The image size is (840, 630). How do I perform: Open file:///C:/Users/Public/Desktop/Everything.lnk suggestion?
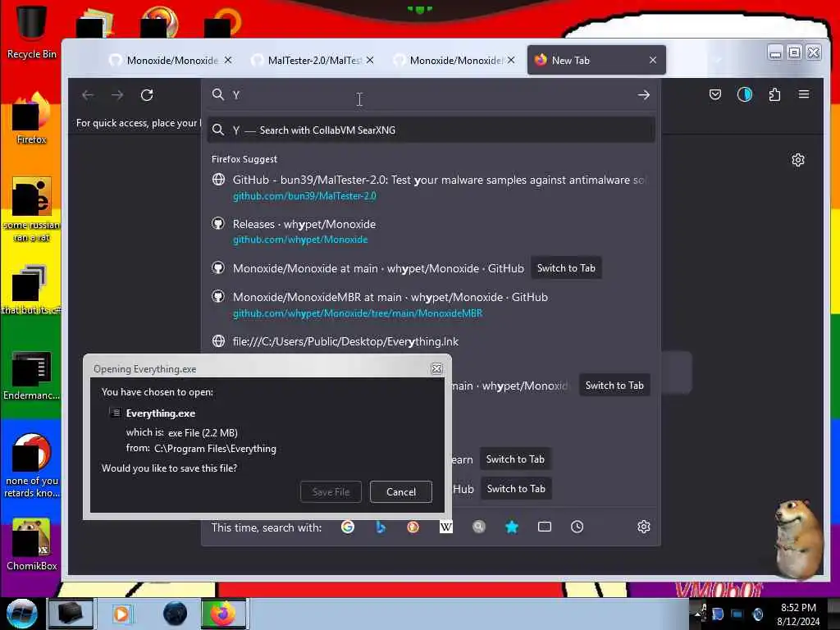pos(431,341)
